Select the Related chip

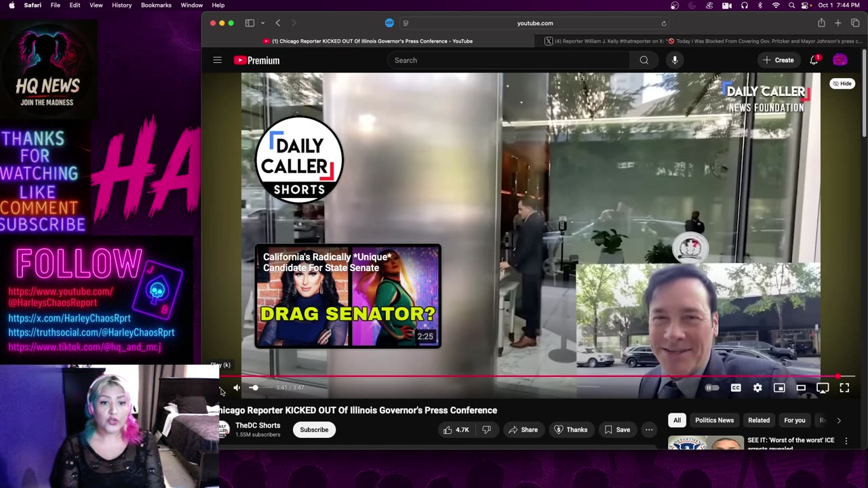759,420
